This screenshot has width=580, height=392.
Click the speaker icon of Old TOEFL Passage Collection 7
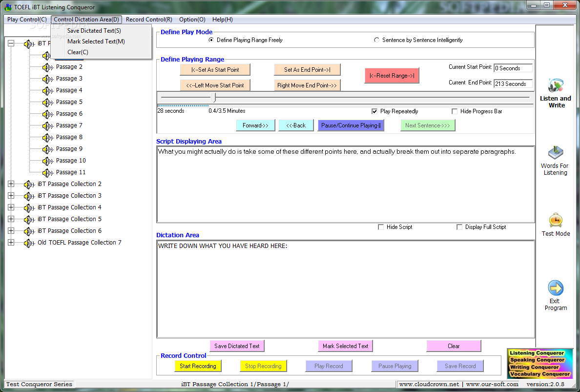pos(29,243)
